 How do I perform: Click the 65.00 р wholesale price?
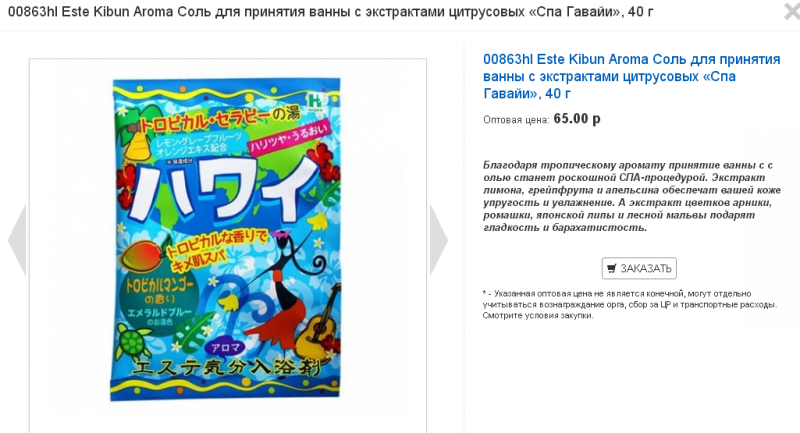pos(577,119)
